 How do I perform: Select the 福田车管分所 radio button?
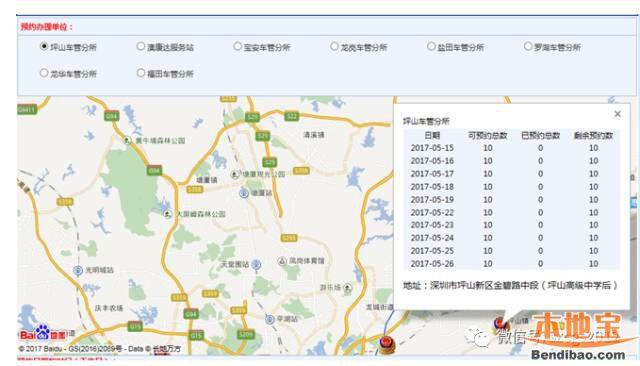(x=141, y=73)
